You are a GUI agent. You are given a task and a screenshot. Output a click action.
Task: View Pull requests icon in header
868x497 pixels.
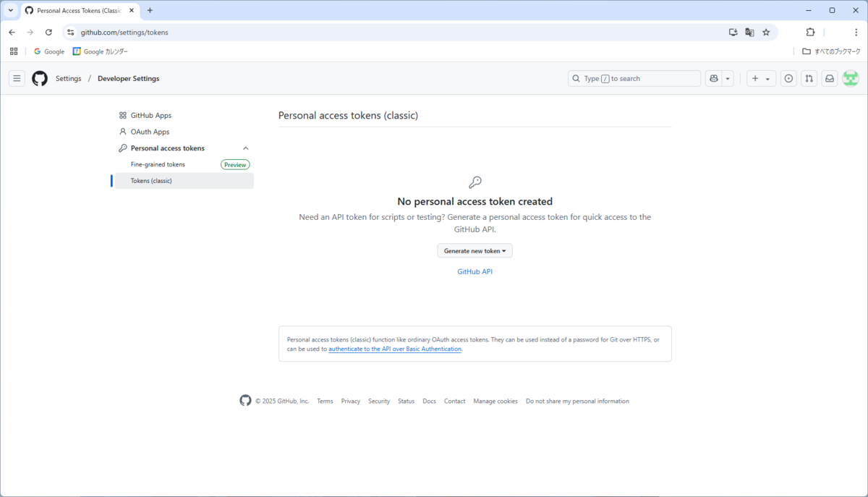pos(809,78)
